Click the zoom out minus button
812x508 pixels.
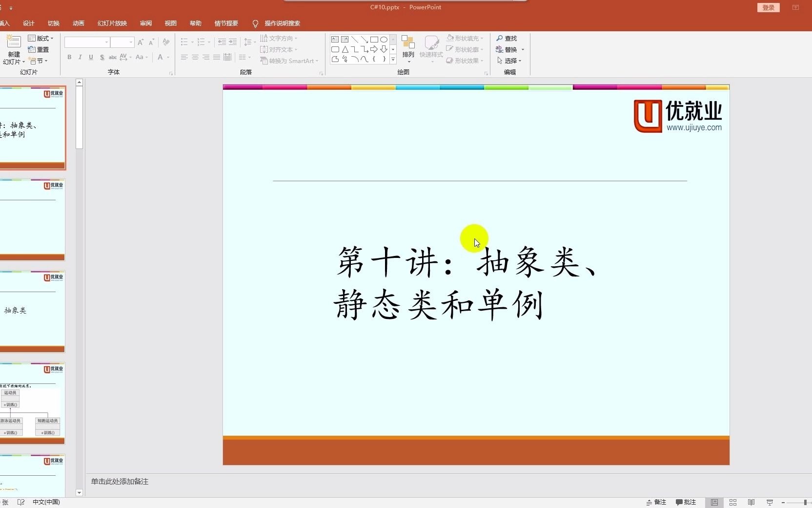pos(783,502)
